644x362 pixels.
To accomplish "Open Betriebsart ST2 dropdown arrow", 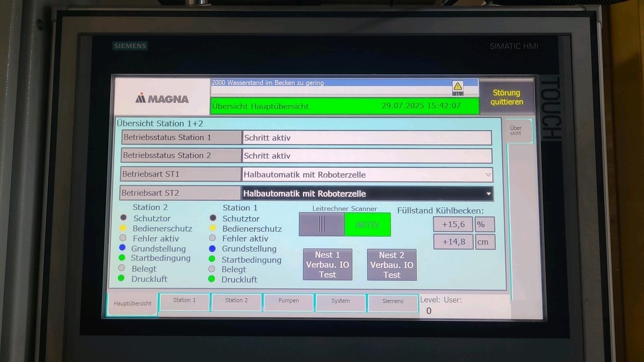I will click(488, 194).
